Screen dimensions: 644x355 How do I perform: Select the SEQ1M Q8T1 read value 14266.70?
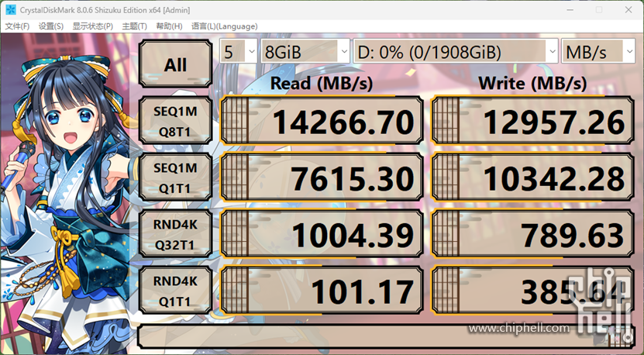coord(322,120)
